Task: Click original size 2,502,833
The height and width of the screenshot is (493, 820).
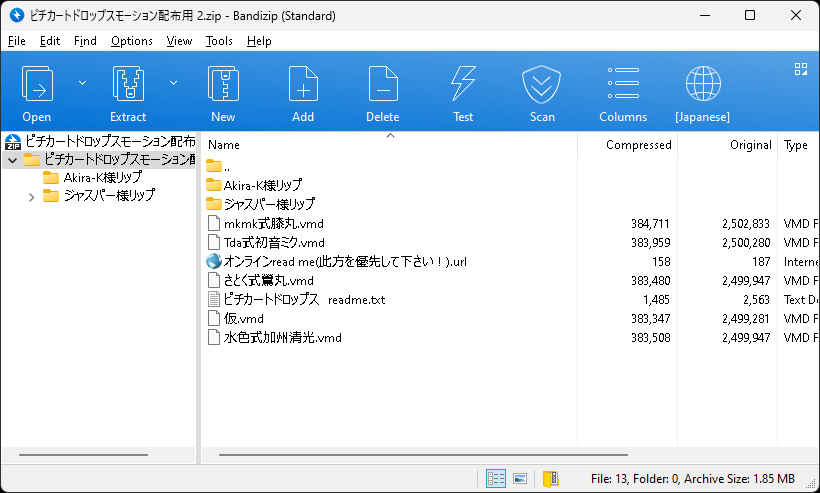Action: (746, 224)
